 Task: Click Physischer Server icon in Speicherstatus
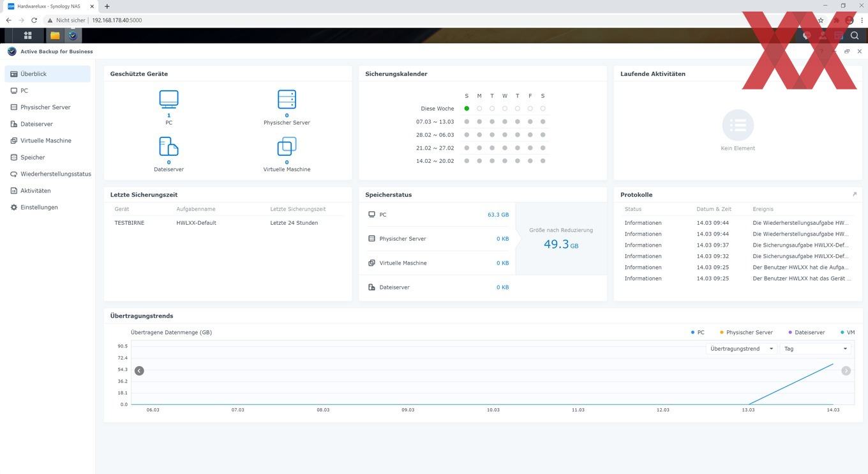(x=371, y=239)
